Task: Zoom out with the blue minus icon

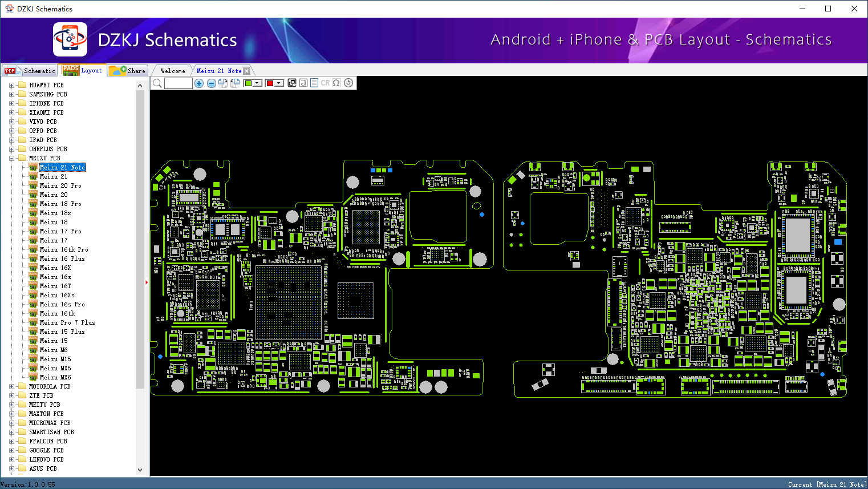Action: tap(212, 83)
